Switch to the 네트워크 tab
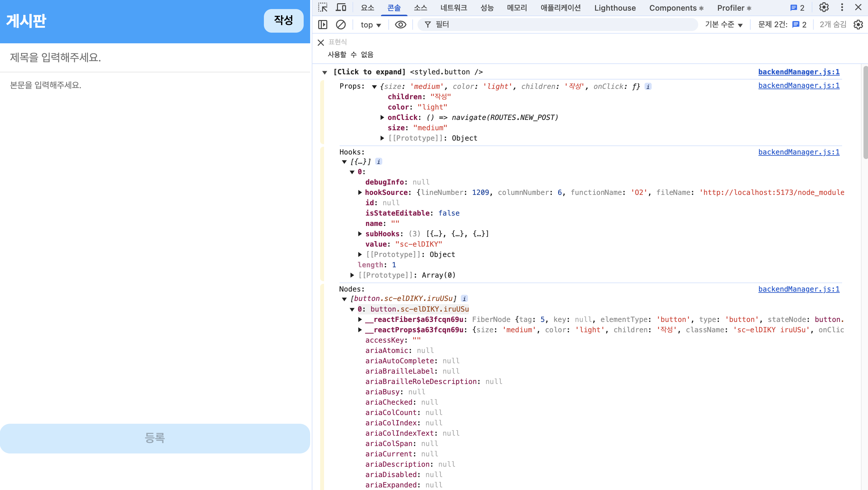Screen dimensions: 868x490 coord(453,8)
